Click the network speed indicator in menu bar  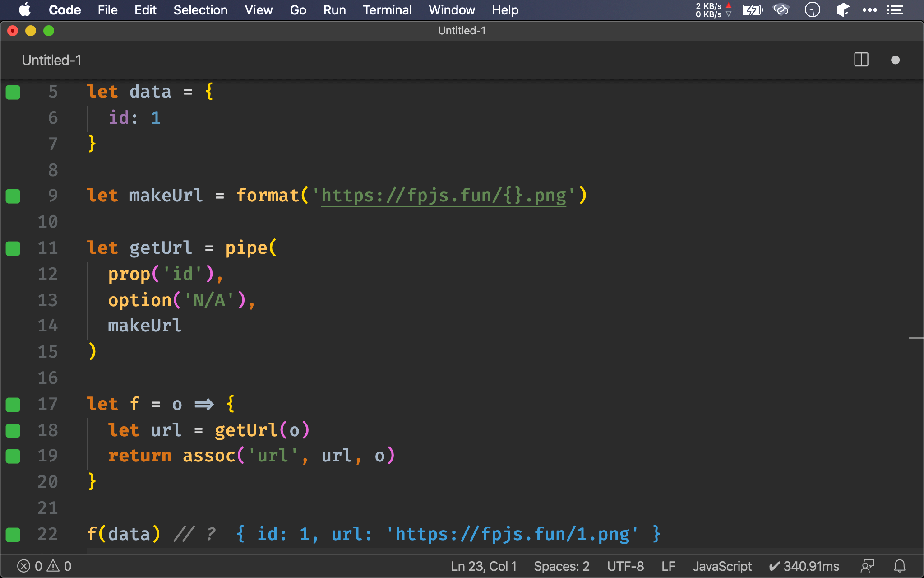point(713,10)
